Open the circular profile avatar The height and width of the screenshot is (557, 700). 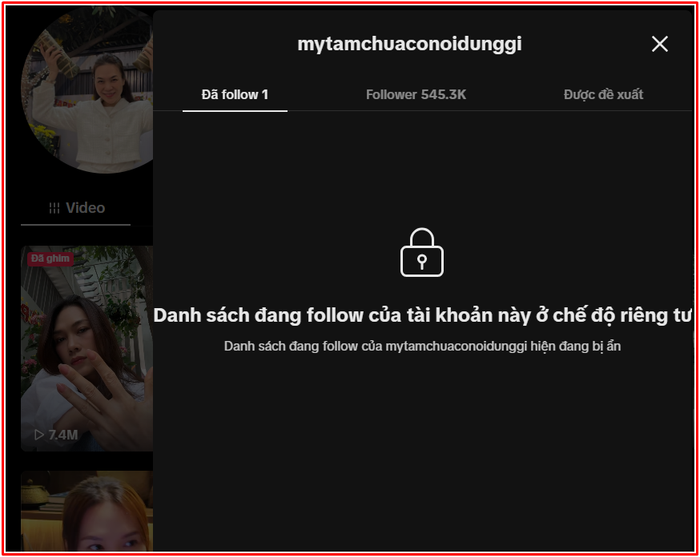[90, 95]
